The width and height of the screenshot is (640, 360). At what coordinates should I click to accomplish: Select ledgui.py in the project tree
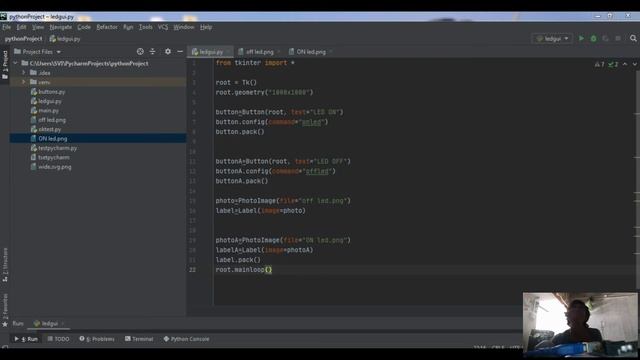[x=50, y=101]
